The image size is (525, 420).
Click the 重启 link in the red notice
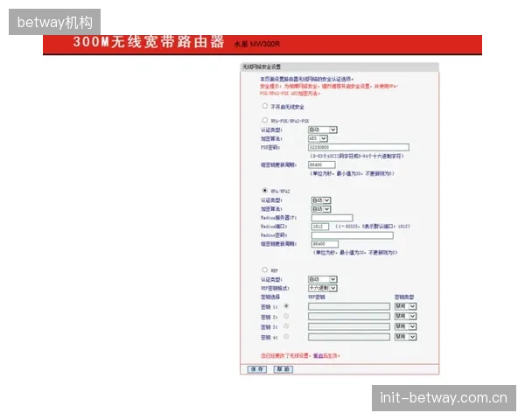(x=318, y=356)
